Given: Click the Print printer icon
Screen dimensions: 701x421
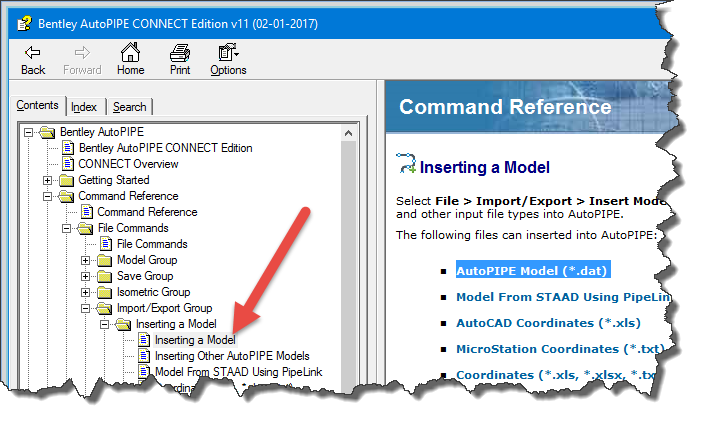Looking at the screenshot, I should tap(180, 53).
